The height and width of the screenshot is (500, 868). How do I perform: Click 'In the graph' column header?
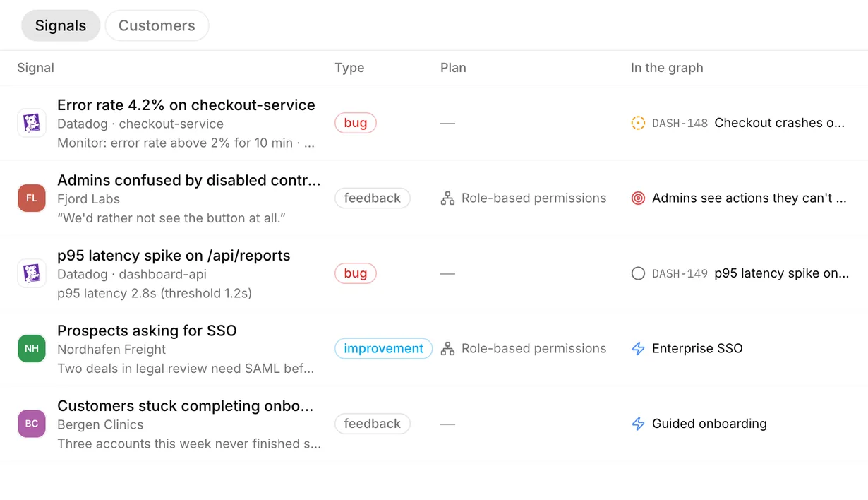click(667, 68)
